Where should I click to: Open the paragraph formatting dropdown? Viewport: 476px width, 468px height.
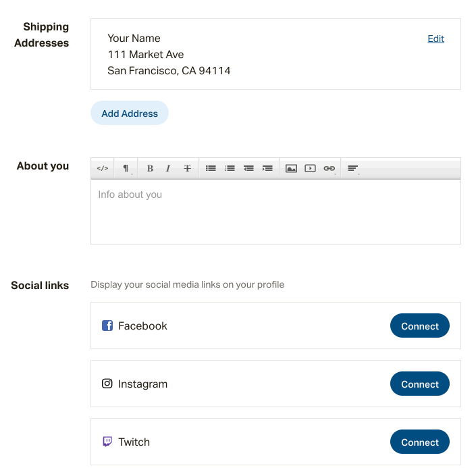126,168
